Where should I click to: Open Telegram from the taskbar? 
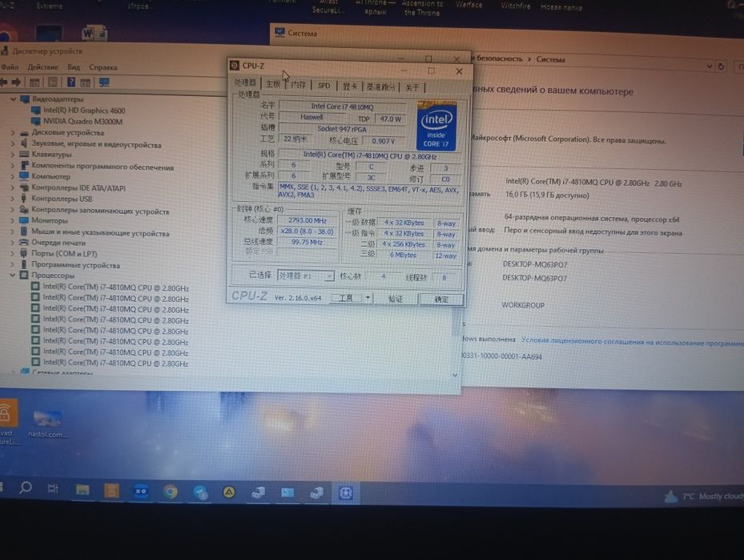201,493
